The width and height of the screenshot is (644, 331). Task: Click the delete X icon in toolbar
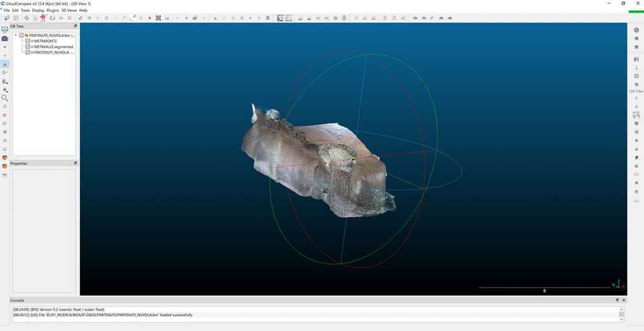[x=69, y=18]
